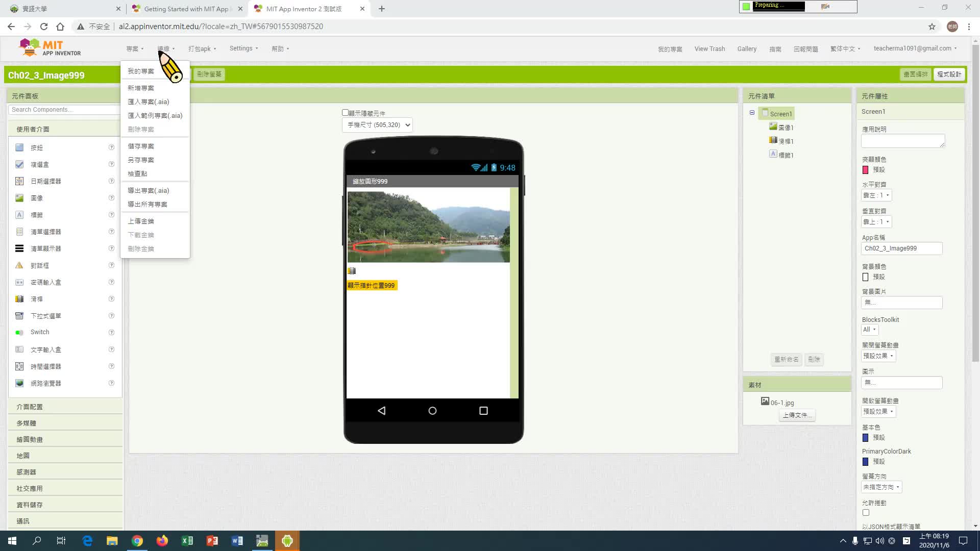Pick the Notifier warning triangle icon
The height and width of the screenshot is (551, 980).
click(x=19, y=265)
